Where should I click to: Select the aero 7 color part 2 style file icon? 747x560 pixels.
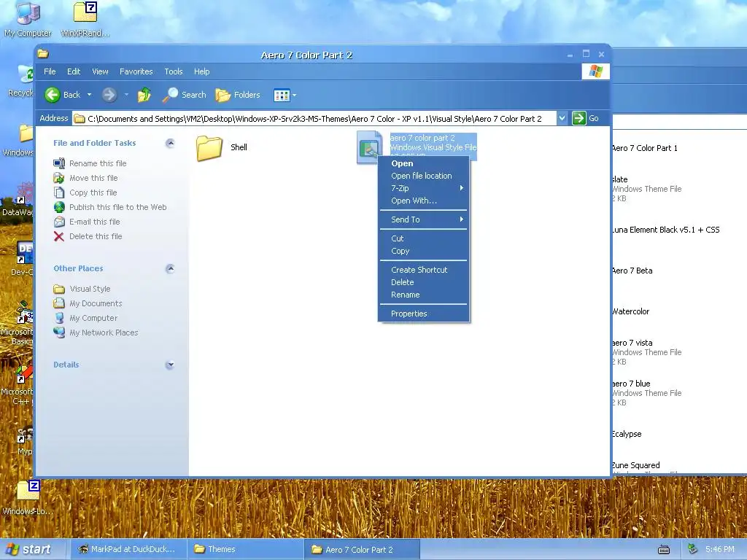click(x=369, y=147)
